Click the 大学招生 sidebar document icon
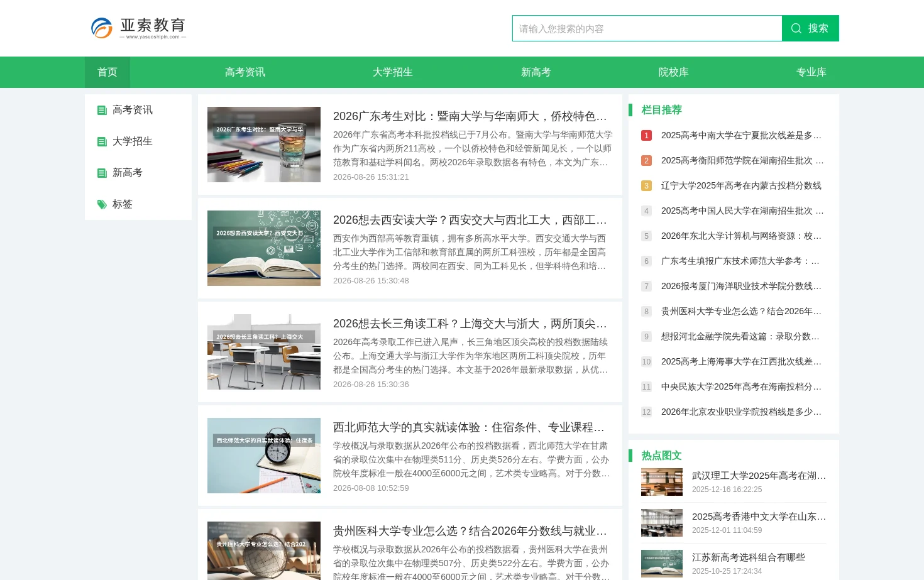The width and height of the screenshot is (924, 580). pyautogui.click(x=102, y=141)
